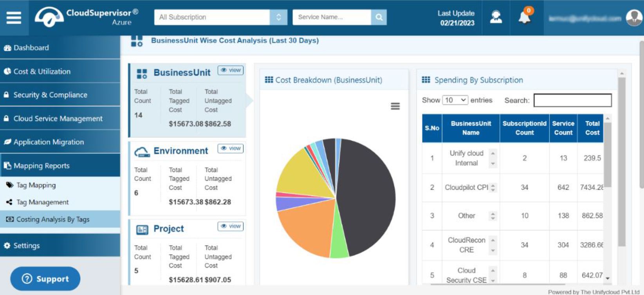Sort by BusinessUnit Name column
644x295 pixels.
pos(471,128)
